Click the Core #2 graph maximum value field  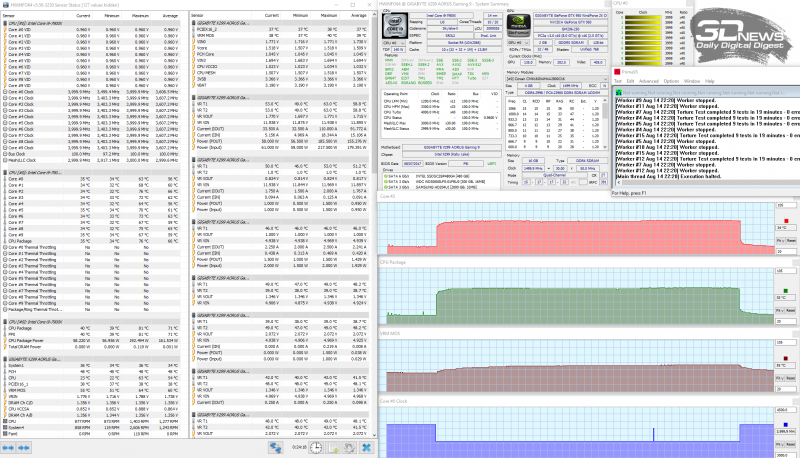pyautogui.click(x=785, y=205)
